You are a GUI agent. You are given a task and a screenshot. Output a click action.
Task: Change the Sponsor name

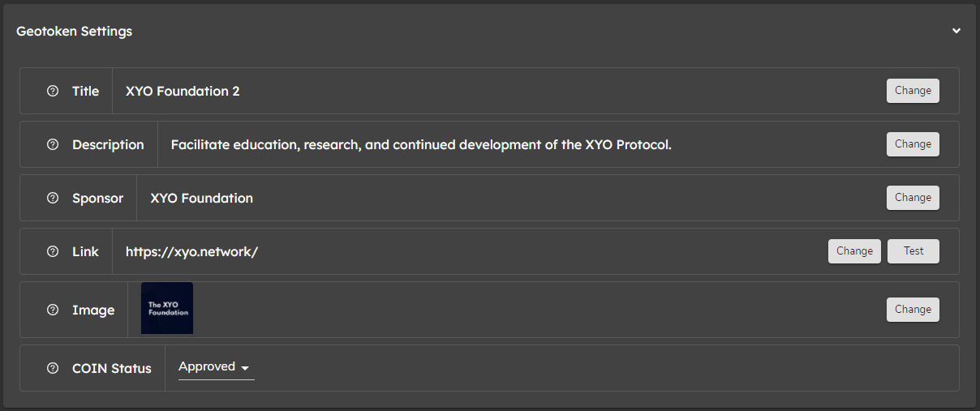tap(913, 198)
